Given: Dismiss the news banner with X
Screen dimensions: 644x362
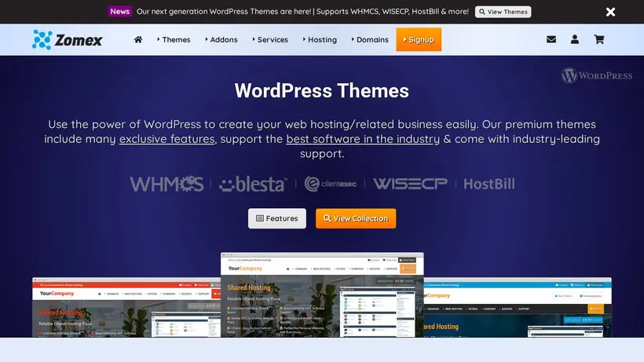Looking at the screenshot, I should pyautogui.click(x=610, y=12).
